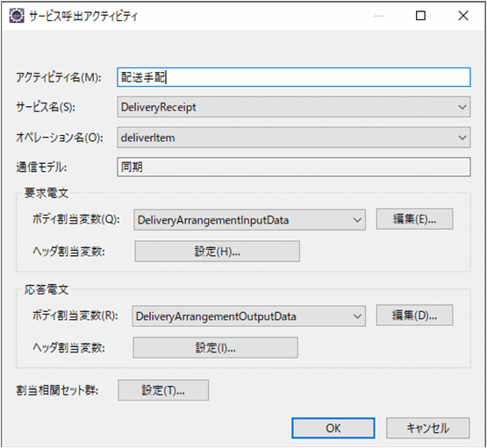487x448 pixels.
Task: Close the サービス呼出アクティビティ dialog
Action: pyautogui.click(x=463, y=16)
